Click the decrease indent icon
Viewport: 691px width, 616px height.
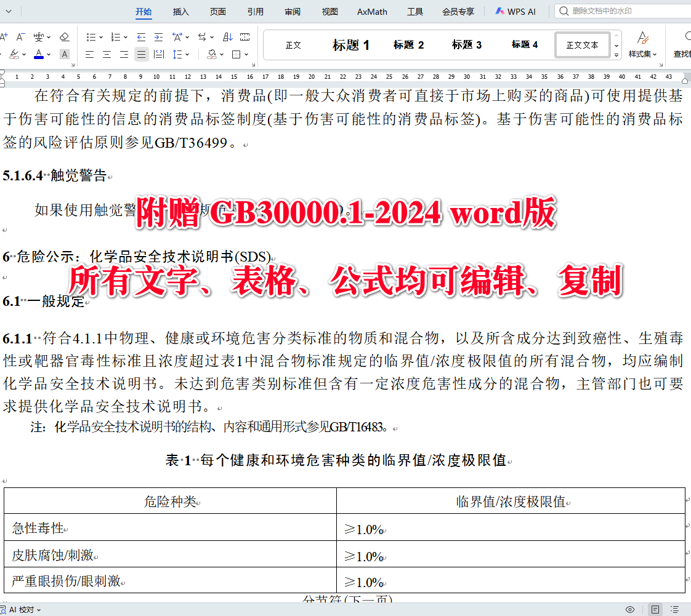[x=142, y=37]
